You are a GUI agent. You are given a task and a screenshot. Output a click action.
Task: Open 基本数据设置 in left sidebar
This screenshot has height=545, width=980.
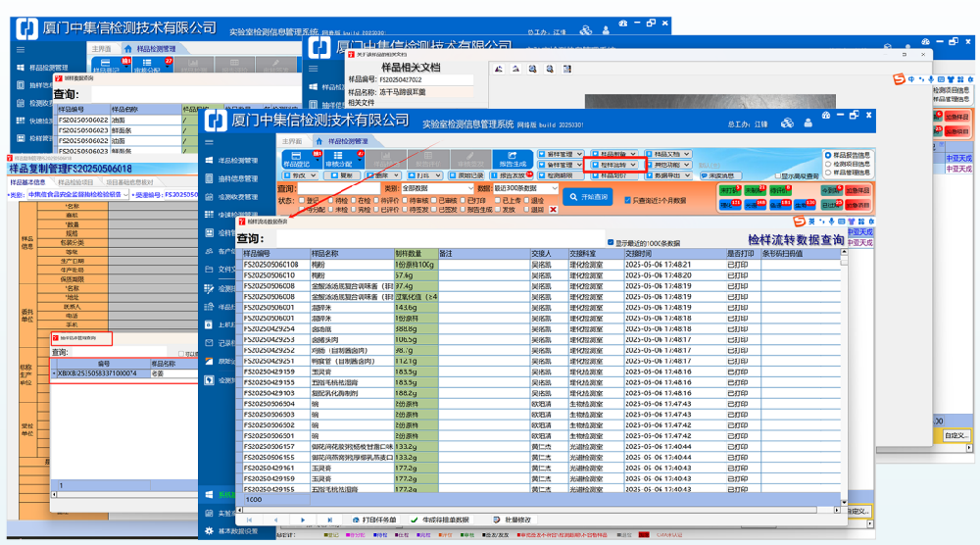pos(236,531)
